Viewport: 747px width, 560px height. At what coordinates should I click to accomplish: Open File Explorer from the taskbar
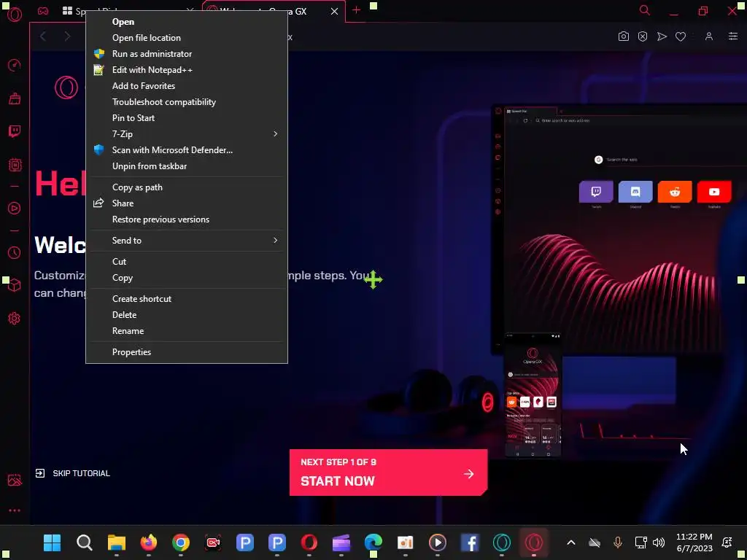(116, 542)
